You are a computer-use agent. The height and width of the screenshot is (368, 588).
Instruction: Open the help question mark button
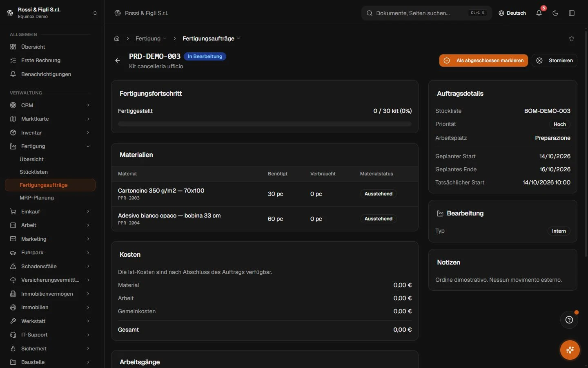click(x=569, y=320)
